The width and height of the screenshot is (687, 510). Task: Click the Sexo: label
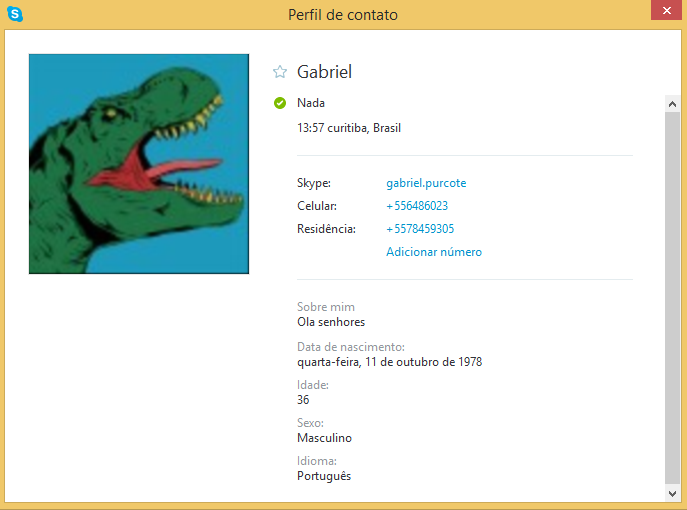pyautogui.click(x=310, y=423)
